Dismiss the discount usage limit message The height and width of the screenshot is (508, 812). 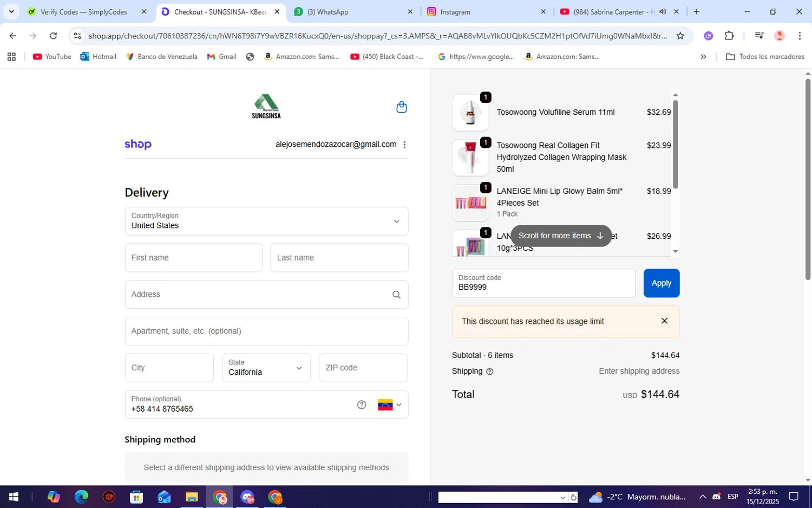pyautogui.click(x=664, y=321)
